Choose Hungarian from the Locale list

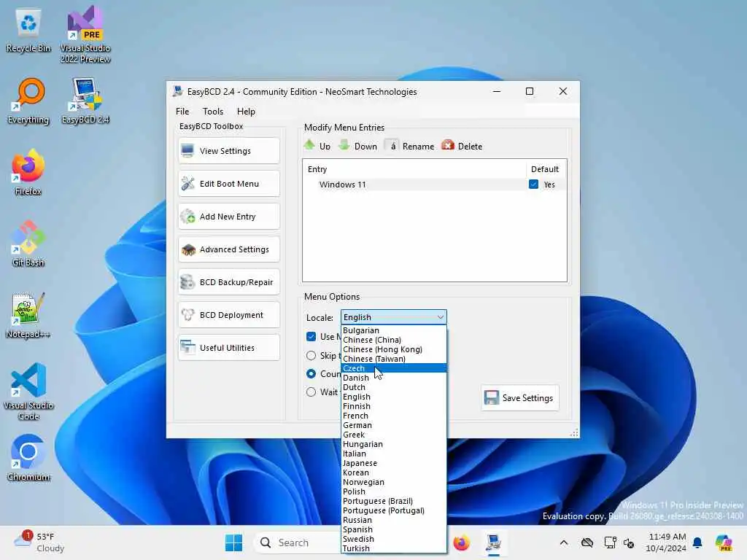click(393, 444)
